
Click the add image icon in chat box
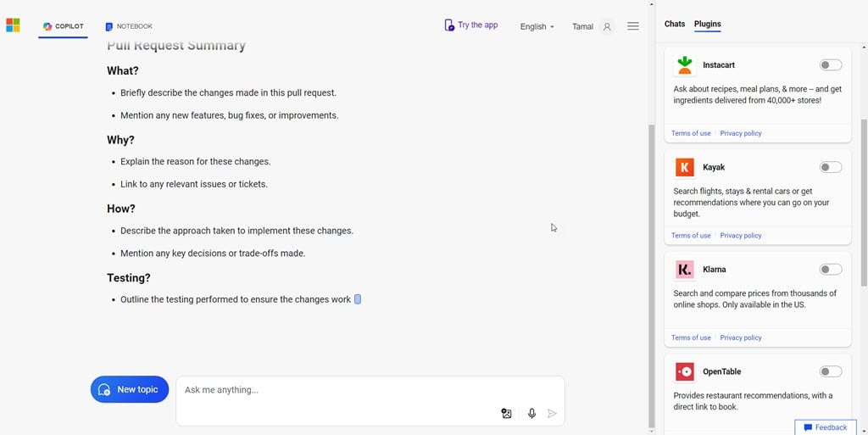point(506,414)
